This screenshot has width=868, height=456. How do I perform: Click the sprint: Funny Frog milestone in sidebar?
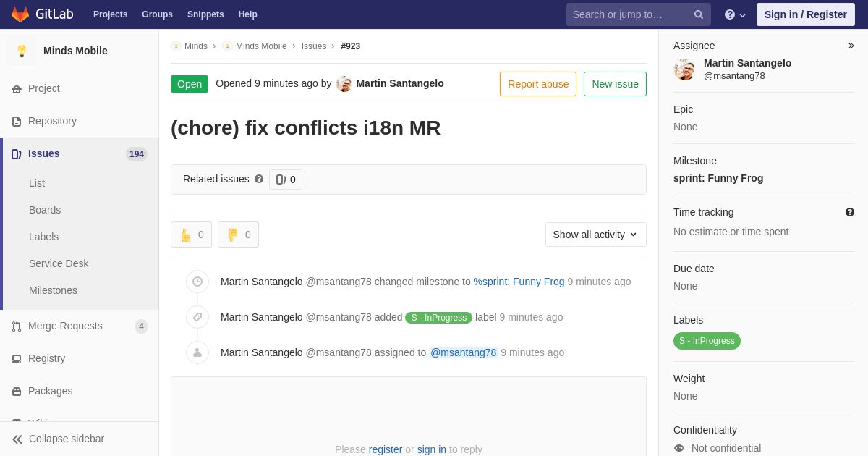point(718,178)
